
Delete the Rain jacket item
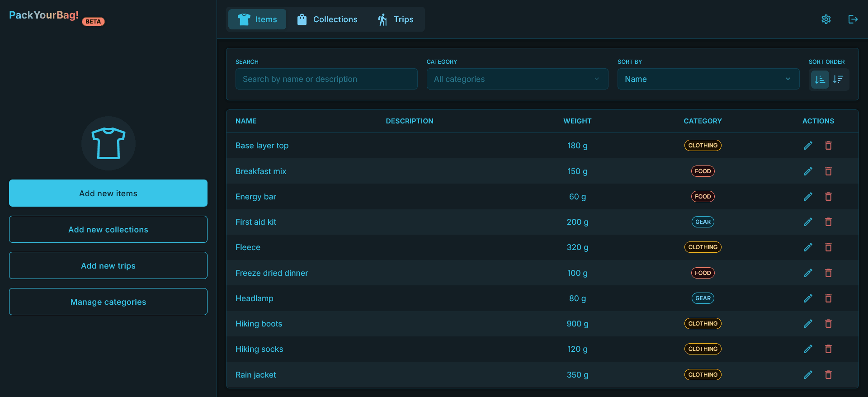[x=828, y=375]
